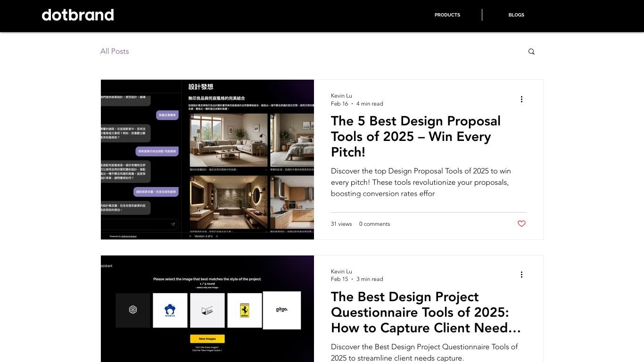Click author Kevin Lu on the Feb 16 post
Image resolution: width=644 pixels, height=362 pixels.
[x=341, y=96]
